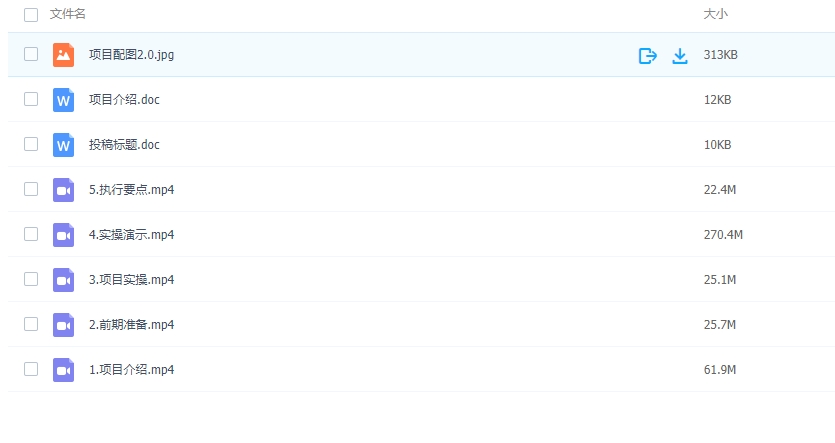Open the file 投稿标题.doc

(124, 145)
